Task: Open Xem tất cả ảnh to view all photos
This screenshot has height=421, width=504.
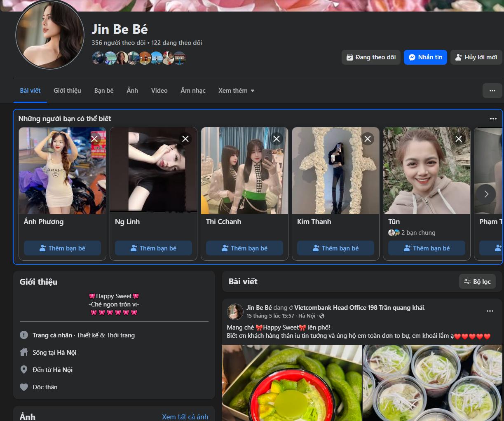Action: click(185, 416)
